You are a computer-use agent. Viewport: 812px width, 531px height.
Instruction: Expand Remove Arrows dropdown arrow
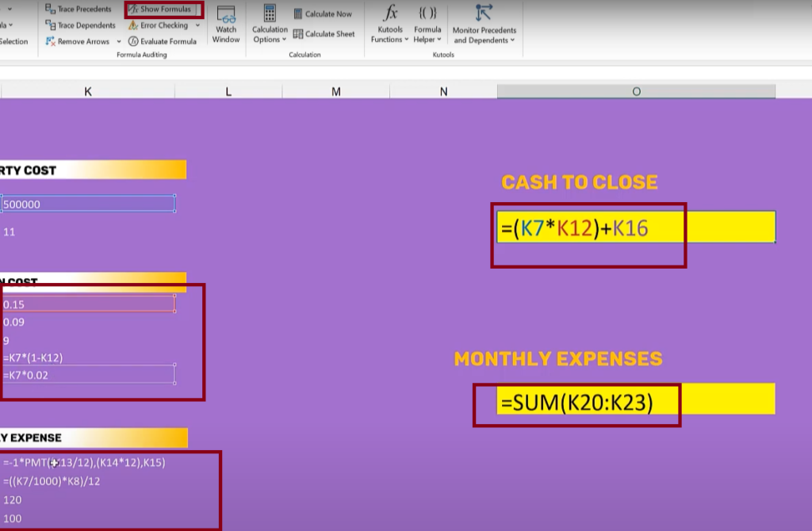coord(119,41)
